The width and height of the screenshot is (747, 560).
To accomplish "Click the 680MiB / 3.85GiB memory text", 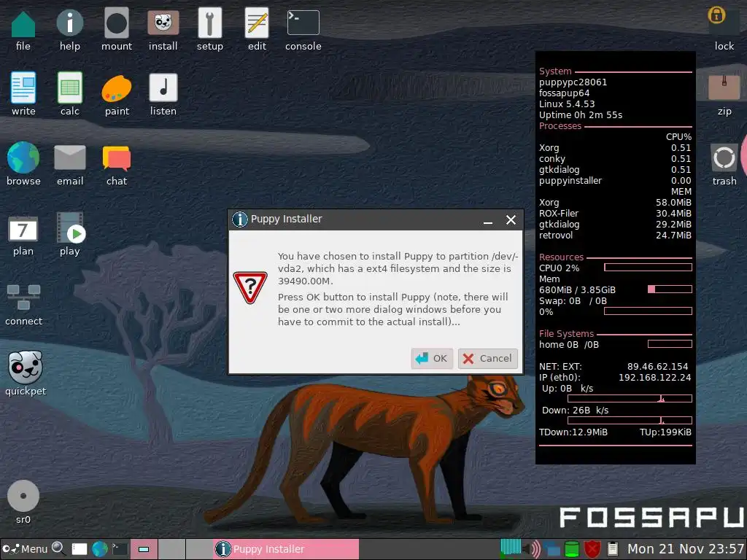I will pos(578,290).
